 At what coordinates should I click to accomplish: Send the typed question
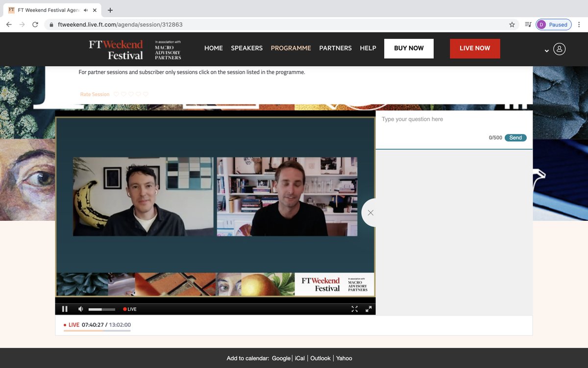tap(515, 138)
